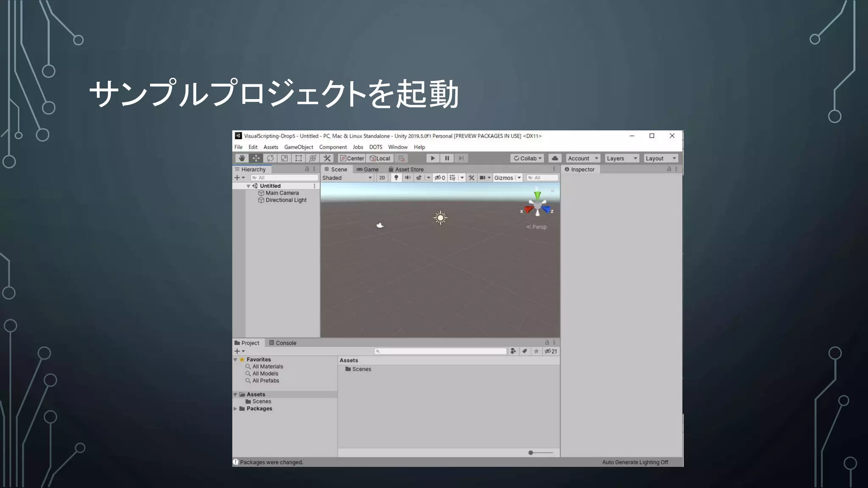The image size is (868, 488).
Task: Select the Hand tool
Action: tap(242, 158)
